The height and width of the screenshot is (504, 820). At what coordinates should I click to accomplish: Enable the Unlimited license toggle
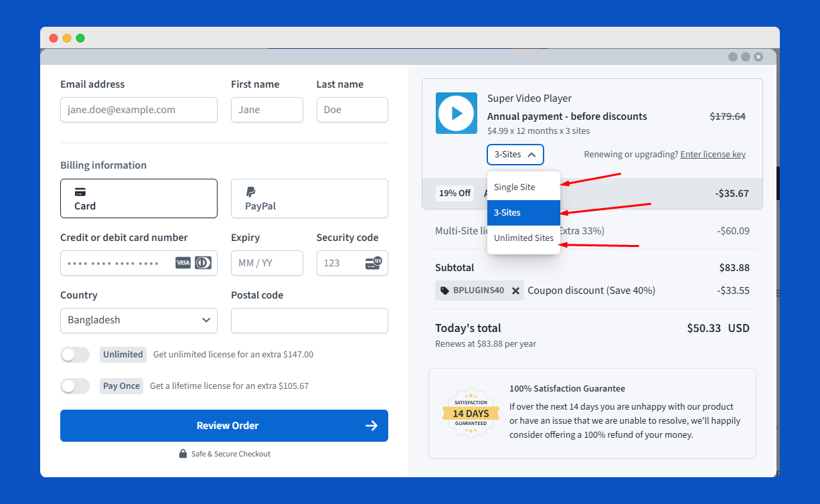pos(75,354)
